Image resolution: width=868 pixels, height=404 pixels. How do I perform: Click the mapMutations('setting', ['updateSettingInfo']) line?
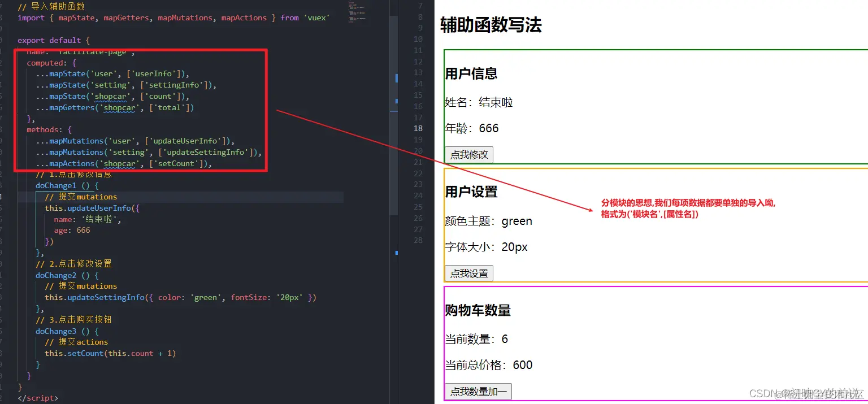click(149, 153)
